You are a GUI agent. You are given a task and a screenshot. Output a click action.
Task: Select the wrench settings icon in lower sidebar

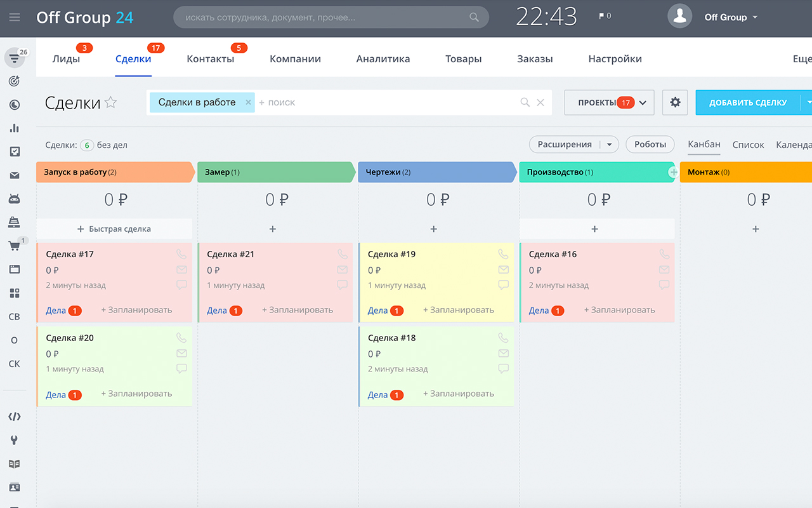(x=14, y=440)
